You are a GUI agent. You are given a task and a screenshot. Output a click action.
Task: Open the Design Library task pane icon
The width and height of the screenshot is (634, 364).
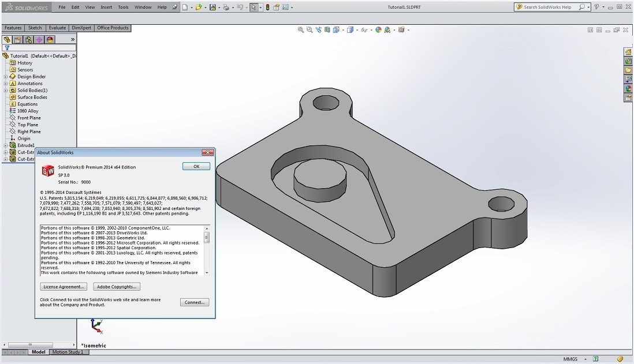pos(628,61)
